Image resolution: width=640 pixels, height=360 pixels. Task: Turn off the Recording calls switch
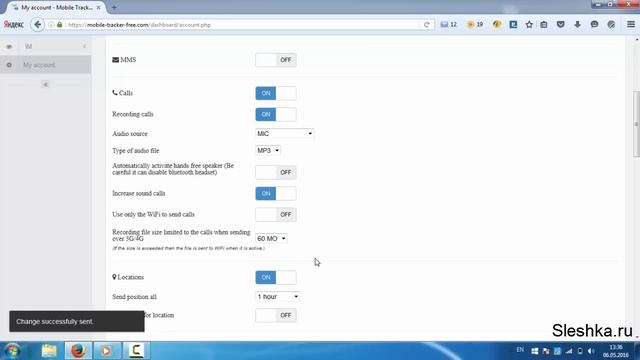click(x=276, y=114)
